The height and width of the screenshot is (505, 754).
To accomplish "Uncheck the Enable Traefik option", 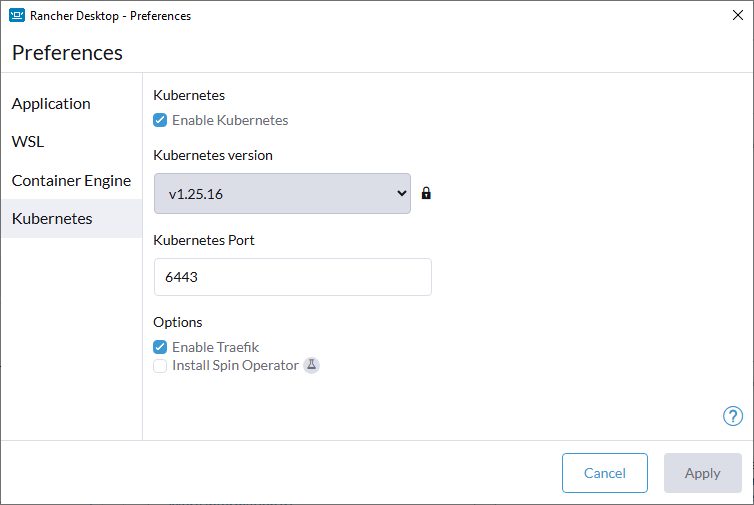I will click(160, 347).
